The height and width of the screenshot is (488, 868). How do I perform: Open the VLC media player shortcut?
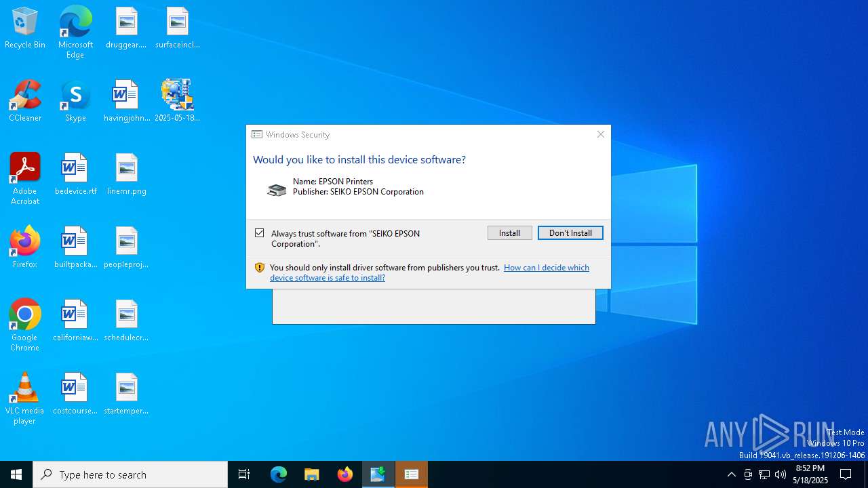(x=25, y=399)
